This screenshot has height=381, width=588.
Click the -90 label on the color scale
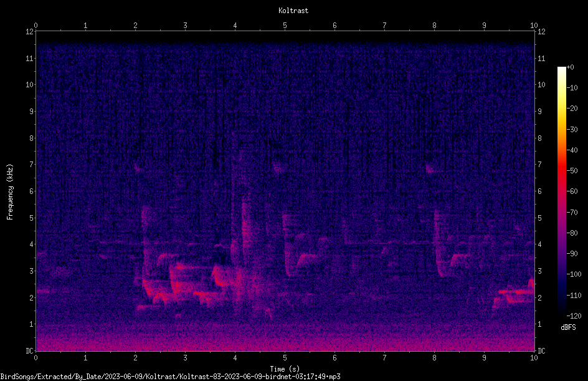pos(572,254)
